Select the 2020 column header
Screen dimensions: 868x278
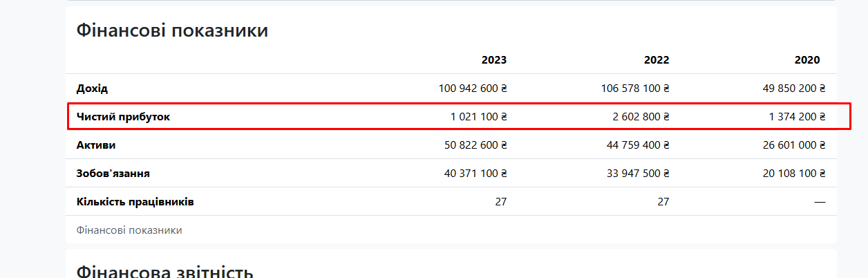[807, 60]
